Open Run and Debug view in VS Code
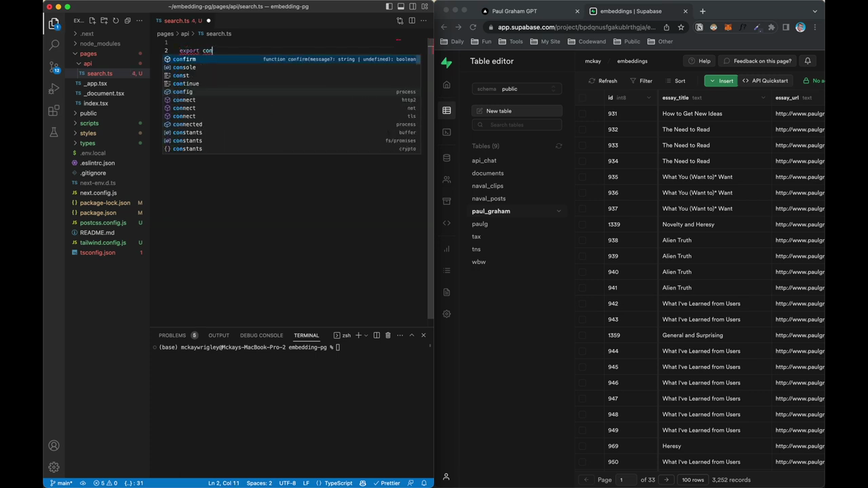The image size is (868, 488). coord(54,89)
